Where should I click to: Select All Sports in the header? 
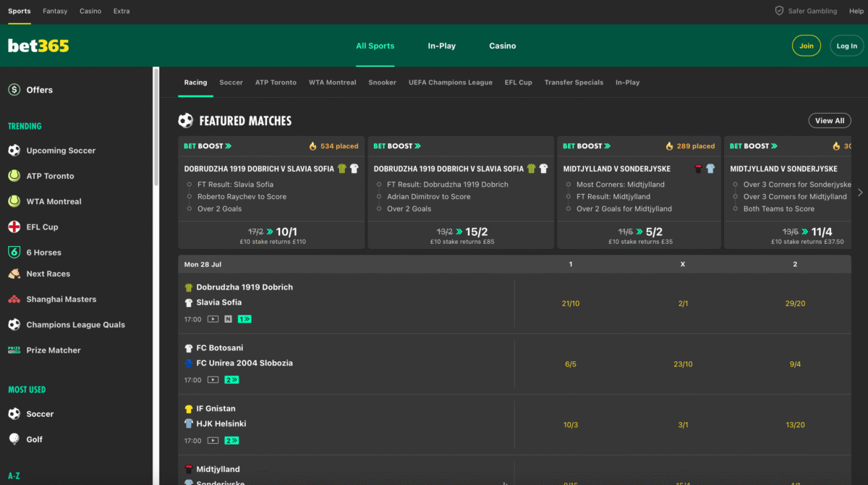(375, 46)
